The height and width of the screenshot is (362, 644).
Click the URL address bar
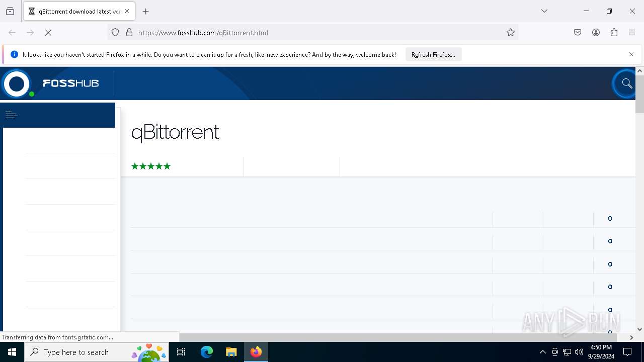tap(312, 33)
